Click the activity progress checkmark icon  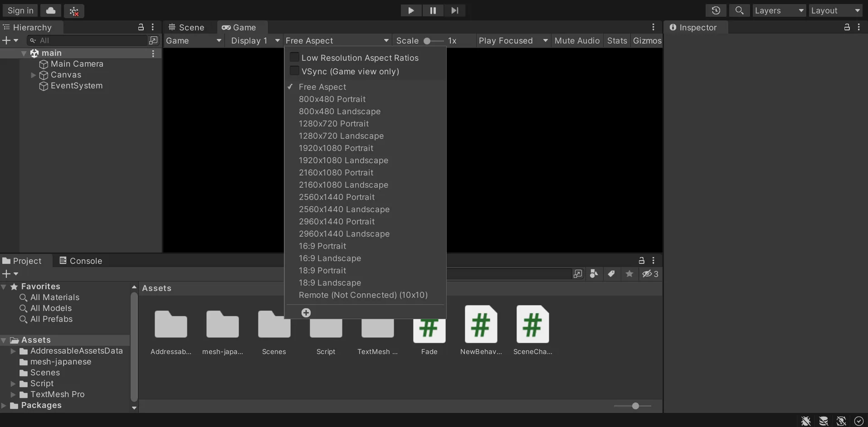click(x=858, y=421)
